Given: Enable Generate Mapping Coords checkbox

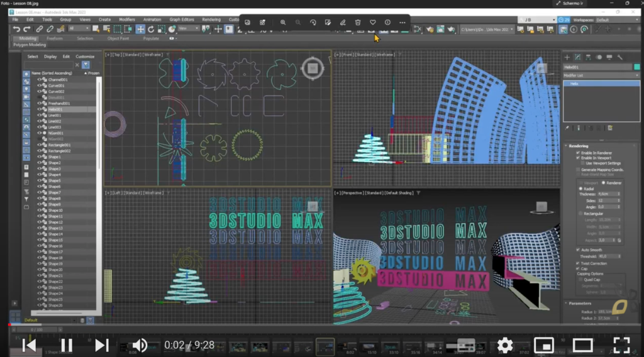Looking at the screenshot, I should coord(579,170).
